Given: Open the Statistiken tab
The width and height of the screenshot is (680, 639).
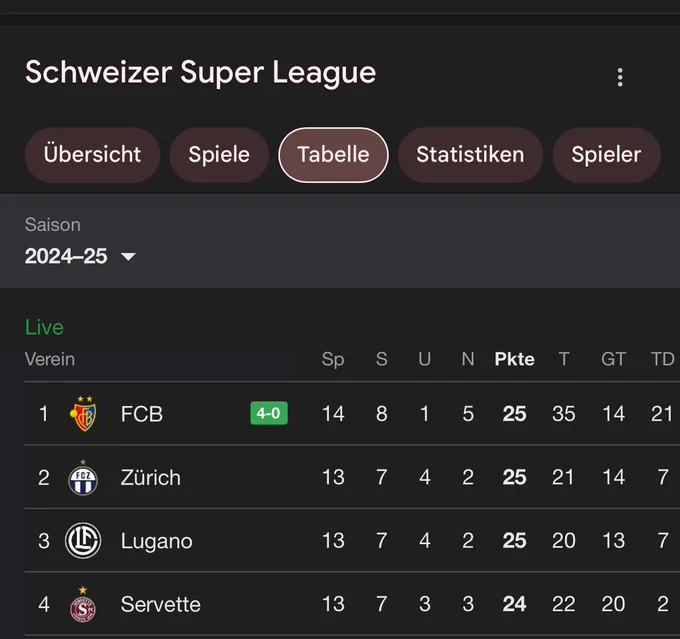Looking at the screenshot, I should point(470,155).
